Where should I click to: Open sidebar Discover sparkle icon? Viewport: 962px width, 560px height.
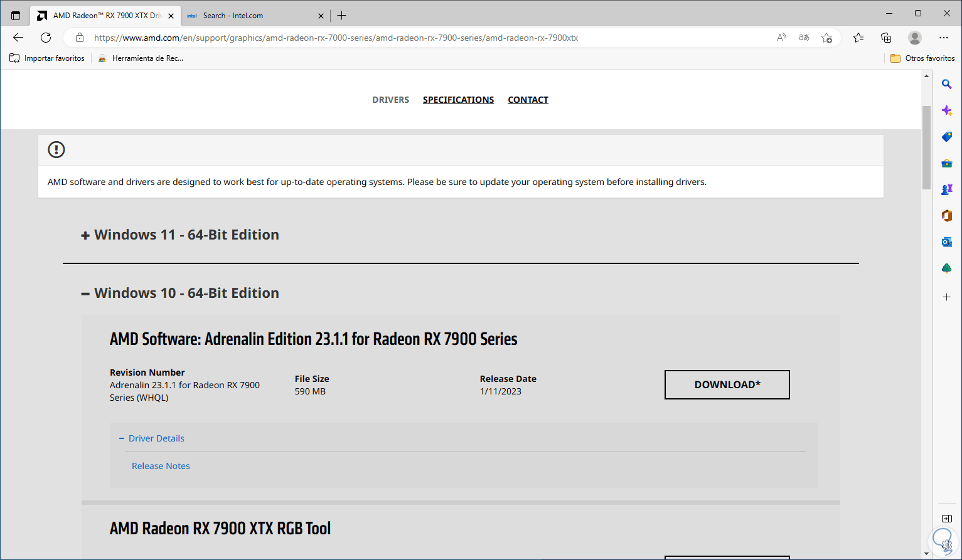tap(947, 110)
